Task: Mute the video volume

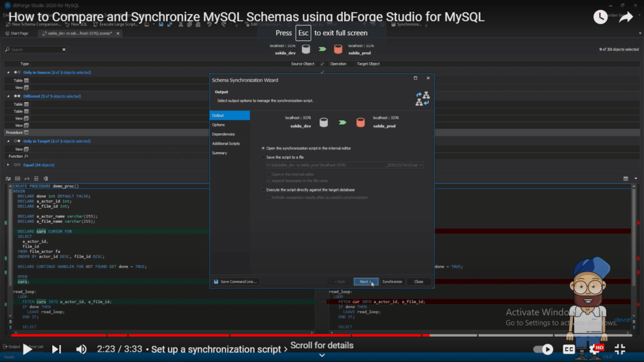Action: tap(81, 349)
